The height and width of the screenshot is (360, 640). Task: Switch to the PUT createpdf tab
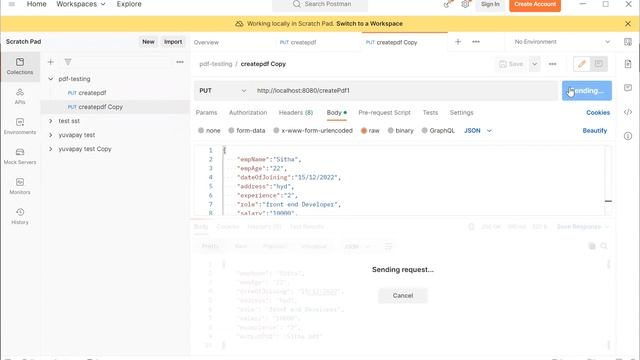[298, 42]
